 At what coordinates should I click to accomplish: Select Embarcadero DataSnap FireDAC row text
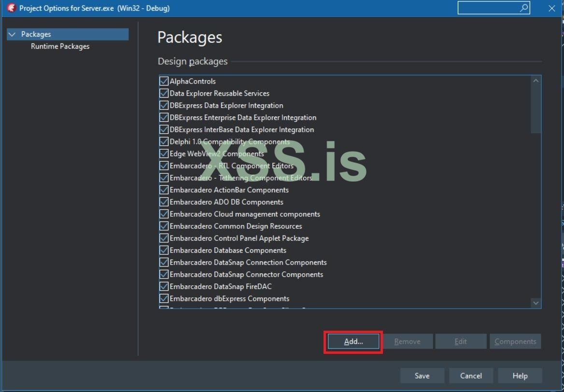tap(221, 286)
